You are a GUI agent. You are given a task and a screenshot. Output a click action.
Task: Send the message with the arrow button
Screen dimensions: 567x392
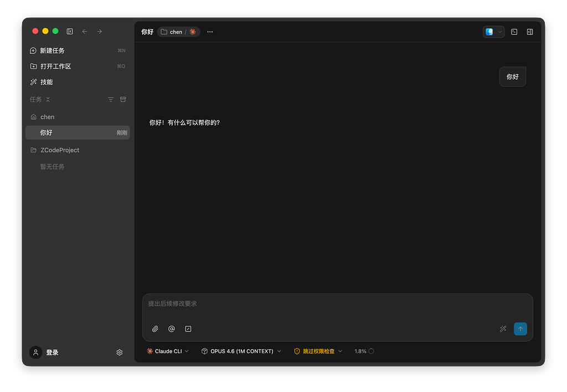[x=520, y=329]
